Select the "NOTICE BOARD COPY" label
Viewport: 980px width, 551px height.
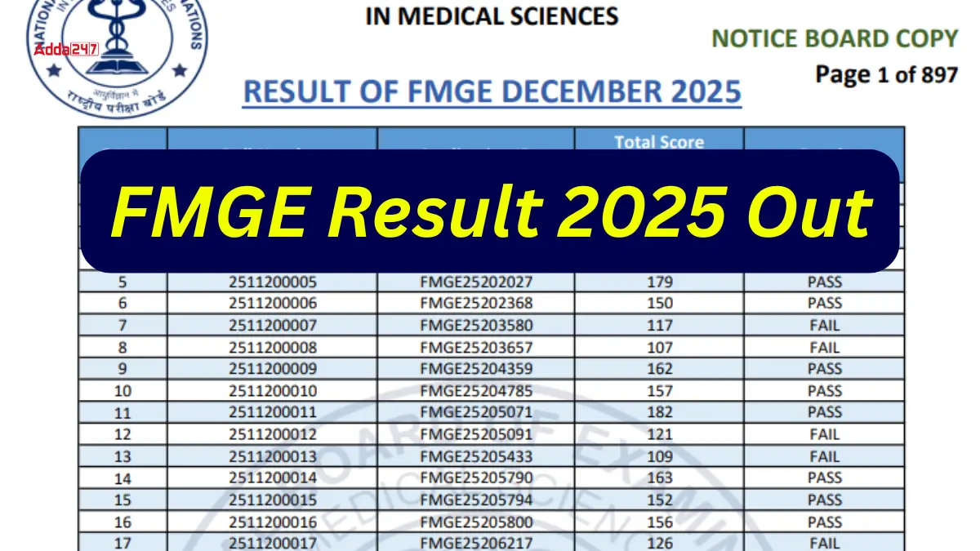click(x=835, y=38)
